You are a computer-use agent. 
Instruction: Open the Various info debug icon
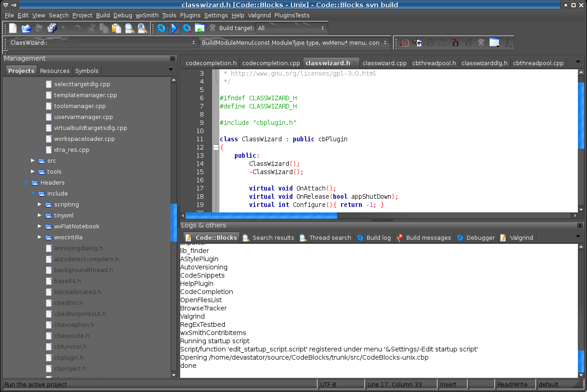(x=509, y=43)
